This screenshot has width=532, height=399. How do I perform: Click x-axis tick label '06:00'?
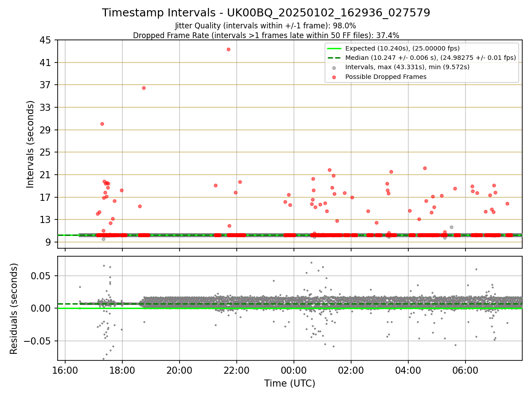[465, 370]
